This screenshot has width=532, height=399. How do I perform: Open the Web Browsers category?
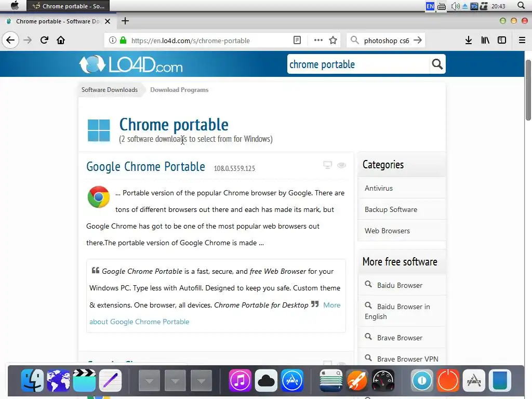point(387,231)
